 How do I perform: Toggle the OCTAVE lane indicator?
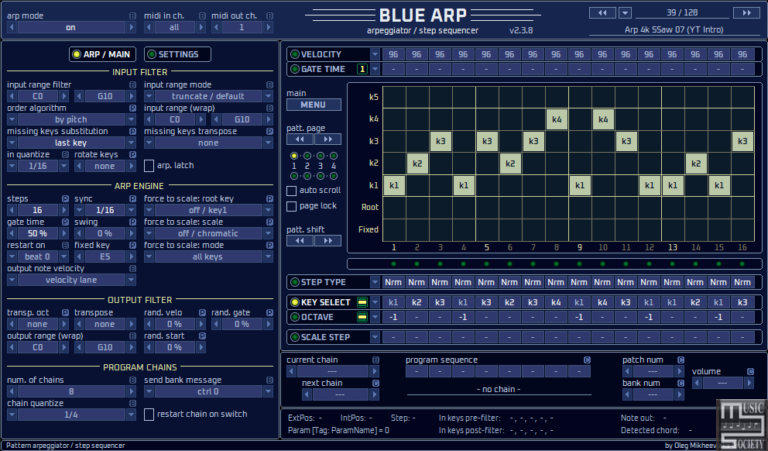pos(295,317)
